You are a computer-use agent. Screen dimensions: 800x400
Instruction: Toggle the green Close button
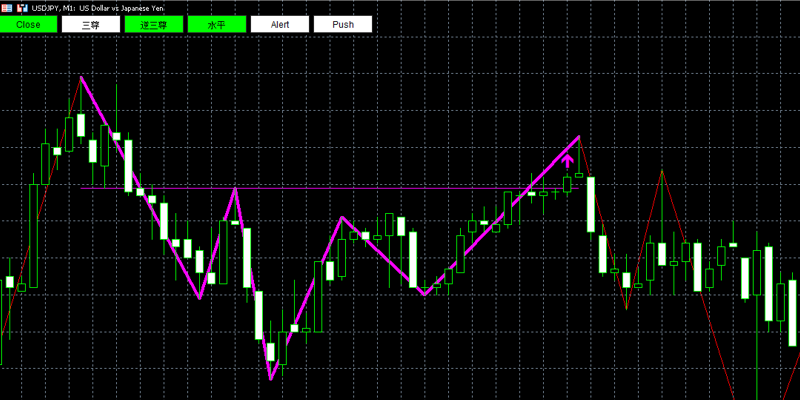click(28, 24)
